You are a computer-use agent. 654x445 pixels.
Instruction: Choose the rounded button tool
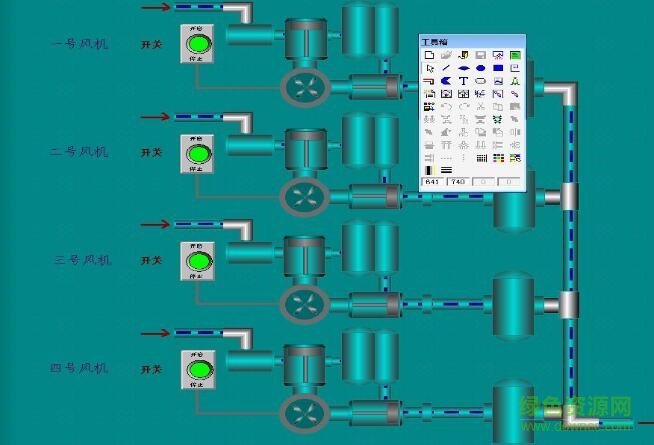pos(480,81)
